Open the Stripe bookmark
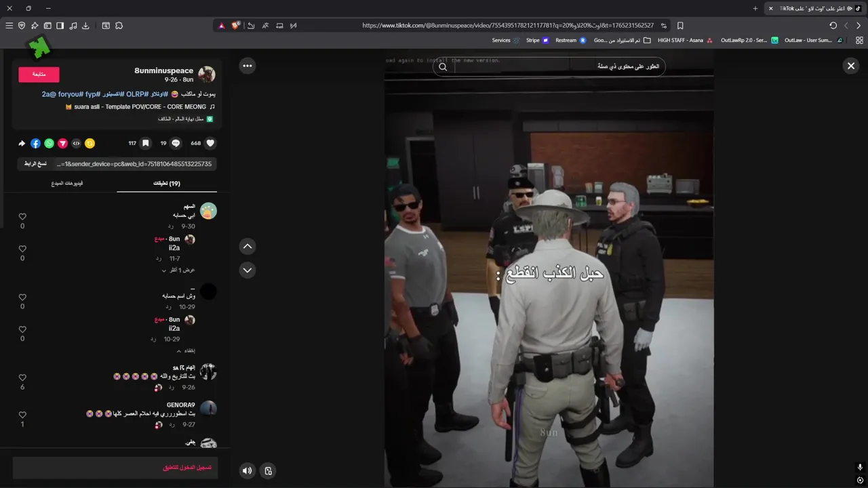This screenshot has height=488, width=868. 537,40
